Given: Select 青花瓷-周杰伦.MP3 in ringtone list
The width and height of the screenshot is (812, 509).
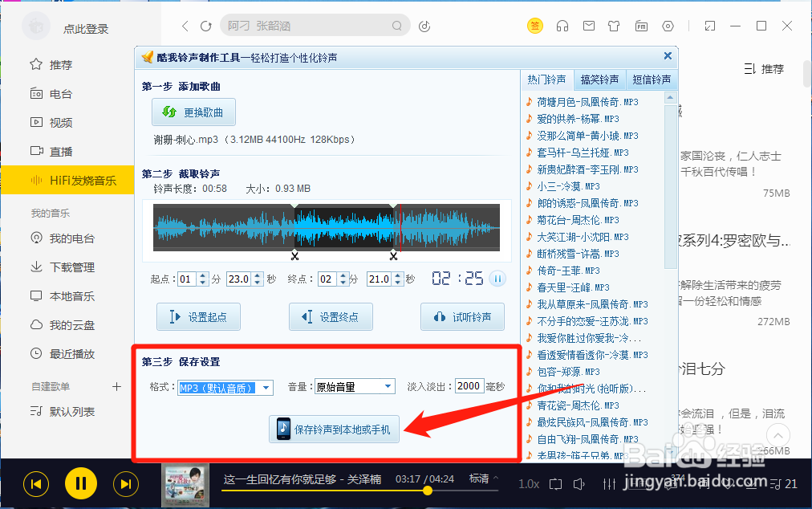Looking at the screenshot, I should pos(578,405).
